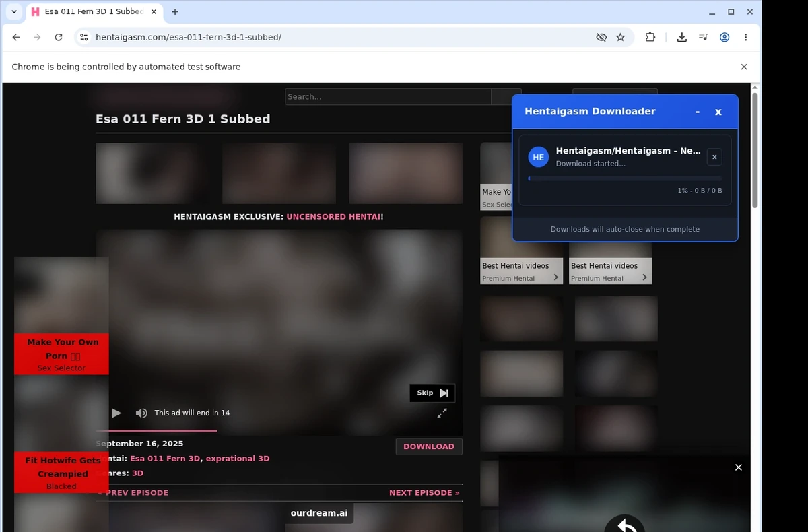Open the tab search dropdown chevron
This screenshot has width=808, height=532.
tap(14, 12)
